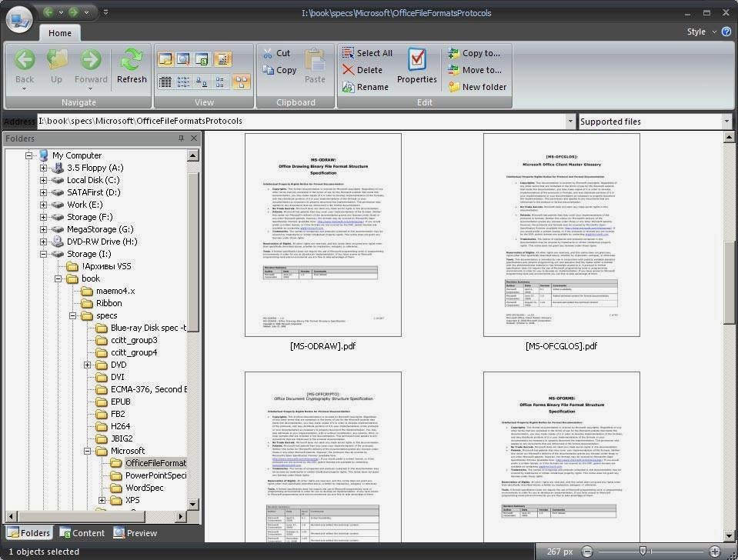Image resolution: width=738 pixels, height=560 pixels.
Task: Switch to thumbnails view mode
Action: coord(241,82)
